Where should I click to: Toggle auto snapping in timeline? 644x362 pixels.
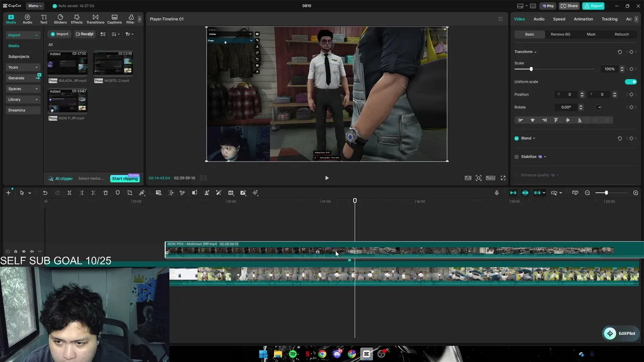pos(525,193)
